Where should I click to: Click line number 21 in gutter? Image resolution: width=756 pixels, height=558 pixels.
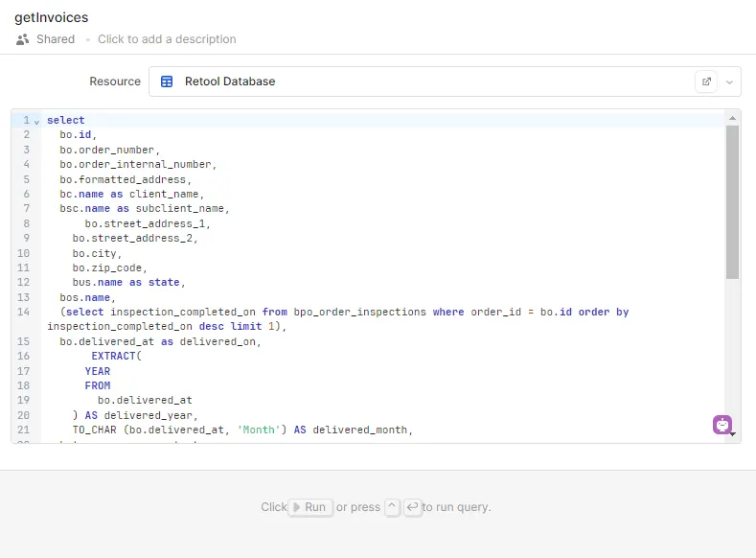point(23,430)
